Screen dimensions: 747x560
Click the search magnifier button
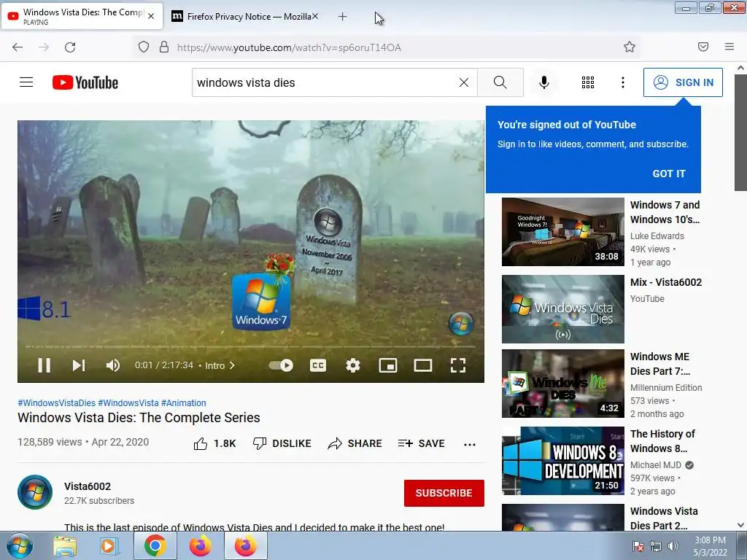tap(500, 82)
